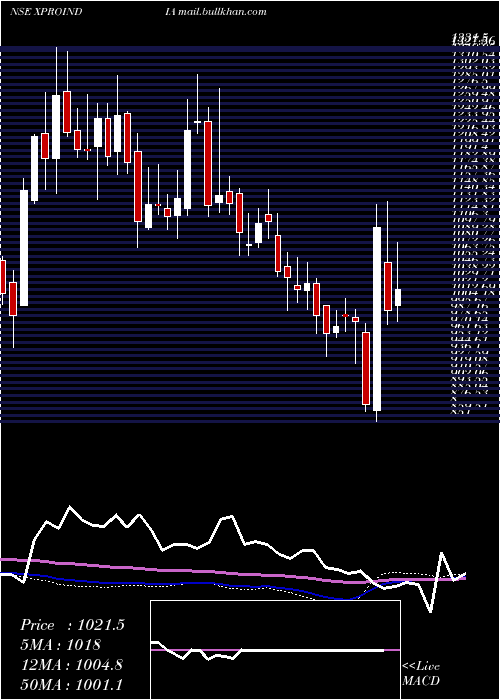Click the last white candlestick on chart
Image resolution: width=500 pixels, height=700 pixels.
pyautogui.click(x=397, y=297)
